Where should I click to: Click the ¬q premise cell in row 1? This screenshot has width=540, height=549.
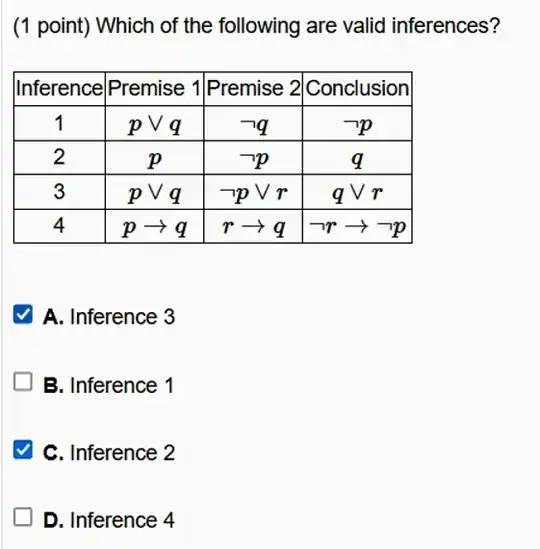click(253, 124)
